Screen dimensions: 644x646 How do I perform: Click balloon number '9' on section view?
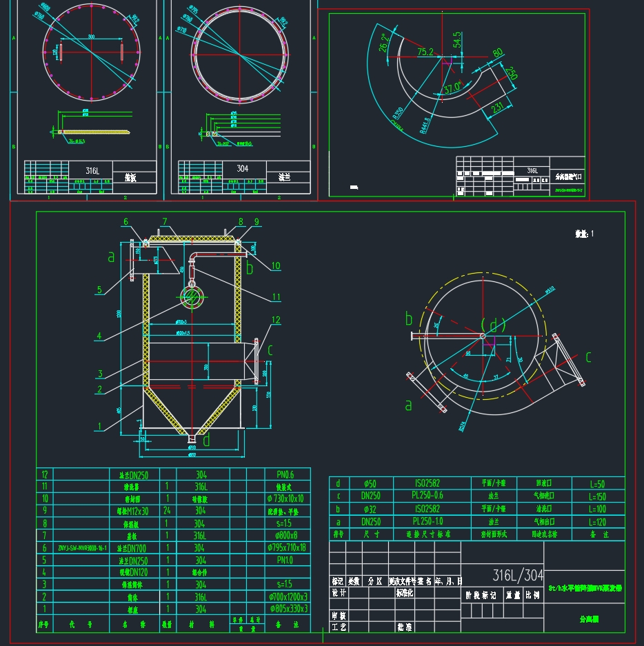coord(256,221)
